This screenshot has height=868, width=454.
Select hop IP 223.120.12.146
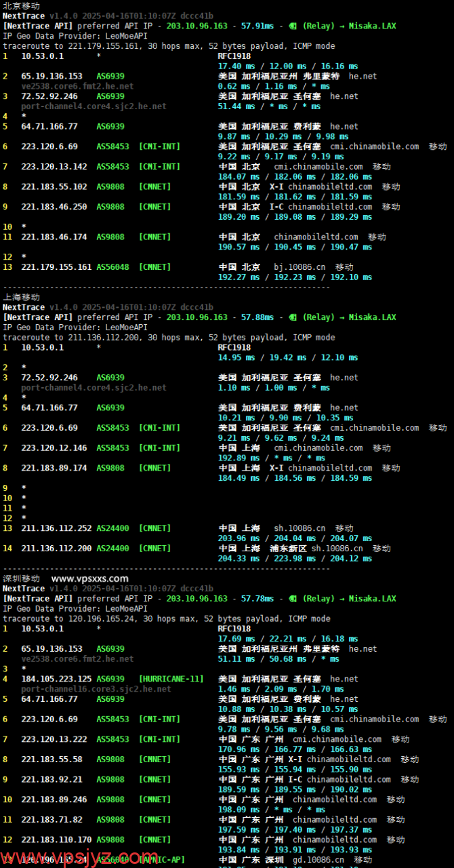54,448
